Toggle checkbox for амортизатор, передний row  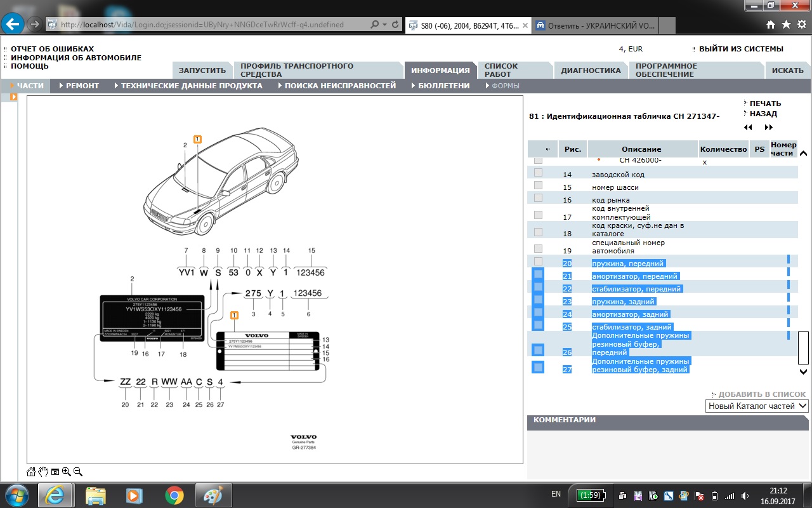pyautogui.click(x=538, y=274)
